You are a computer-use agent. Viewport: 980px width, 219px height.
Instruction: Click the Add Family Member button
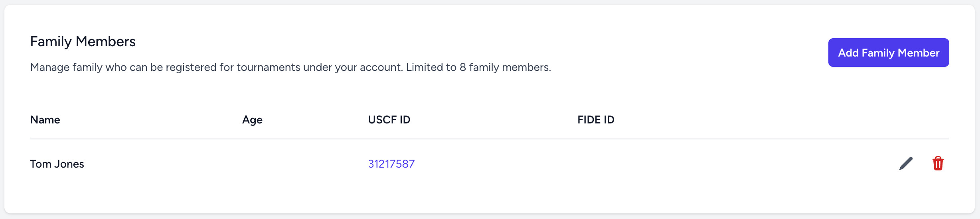click(888, 53)
